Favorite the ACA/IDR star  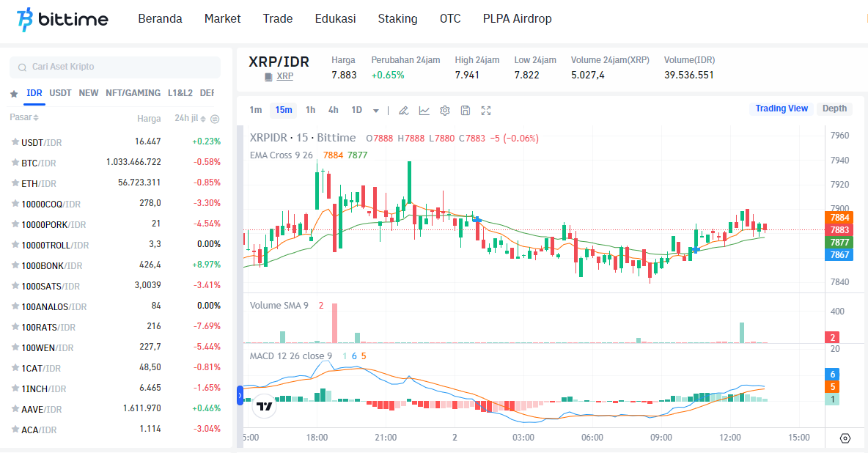(15, 430)
